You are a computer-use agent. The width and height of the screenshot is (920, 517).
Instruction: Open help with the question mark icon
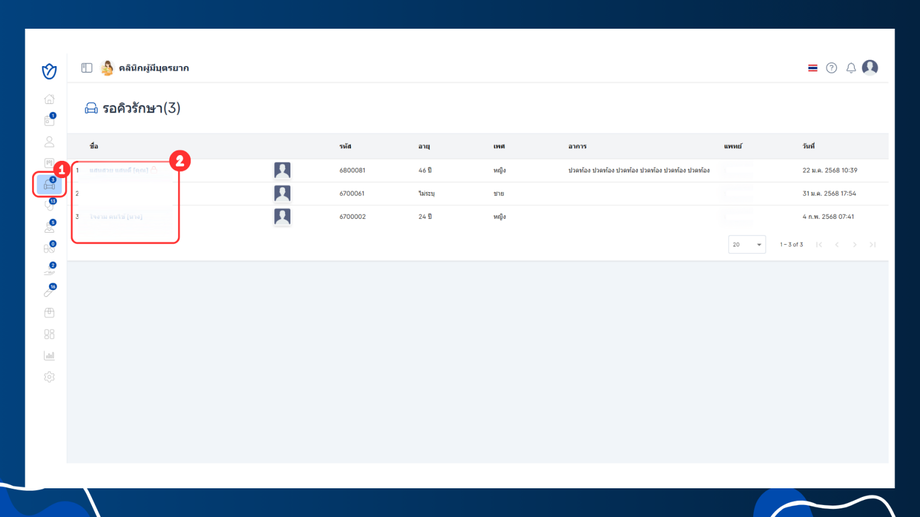[831, 68]
